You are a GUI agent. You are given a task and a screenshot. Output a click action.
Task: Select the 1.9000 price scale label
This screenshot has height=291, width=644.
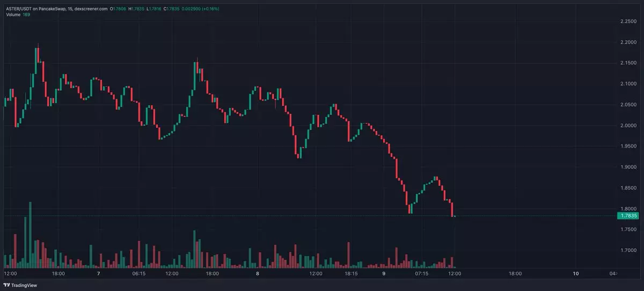point(628,167)
